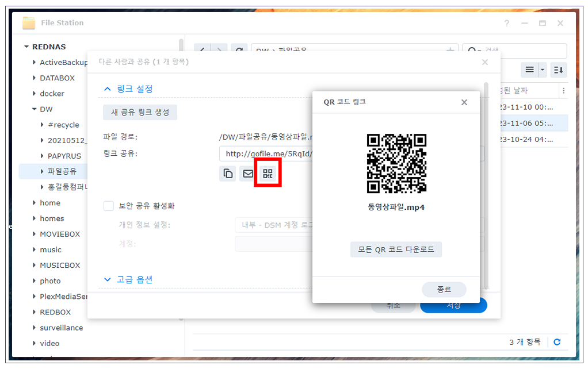
Task: Collapse the 링크 설정 section
Action: pyautogui.click(x=128, y=89)
